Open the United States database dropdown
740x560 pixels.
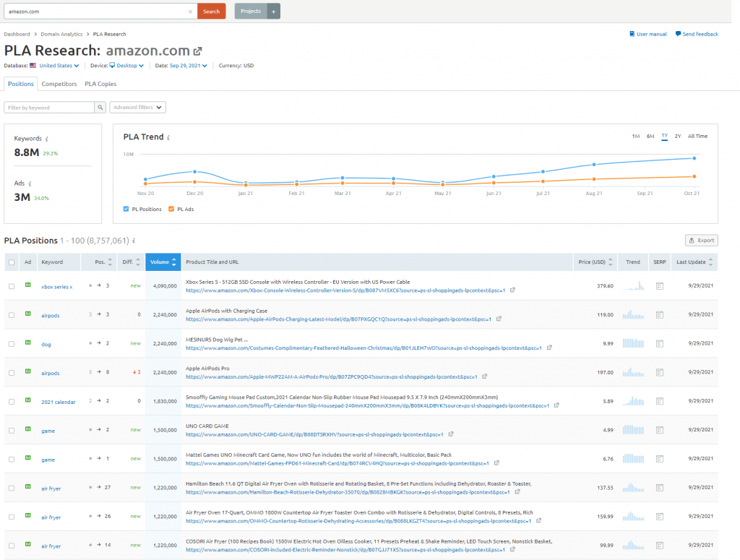59,66
